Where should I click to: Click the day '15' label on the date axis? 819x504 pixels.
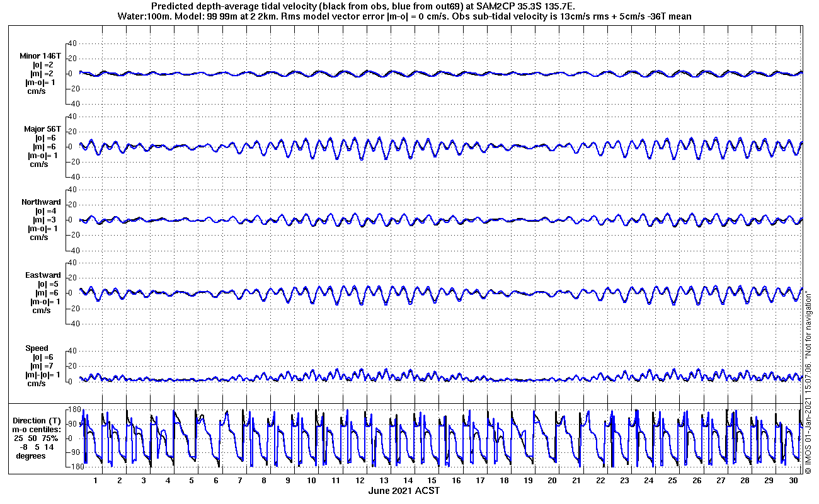tap(432, 480)
